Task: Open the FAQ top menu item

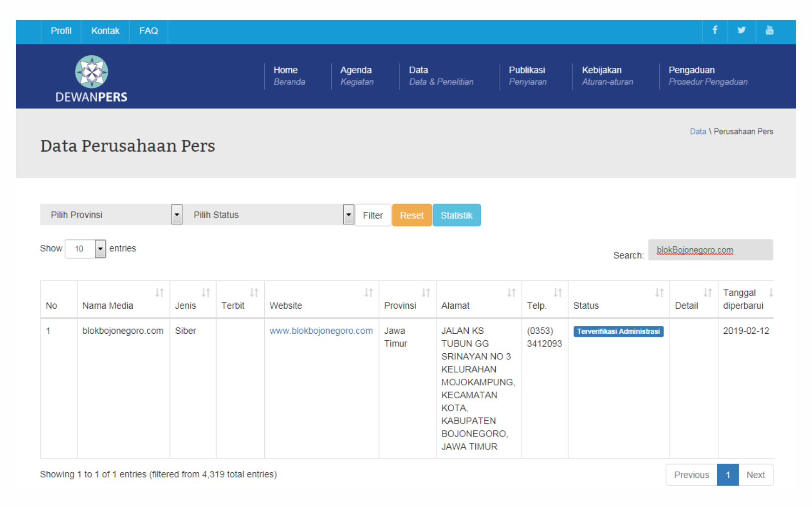Action: [x=149, y=31]
